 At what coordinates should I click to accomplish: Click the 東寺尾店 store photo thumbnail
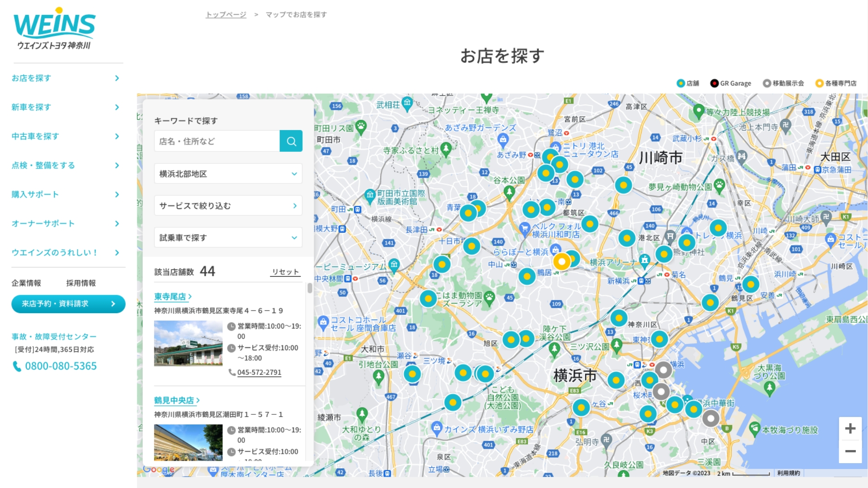pos(188,343)
